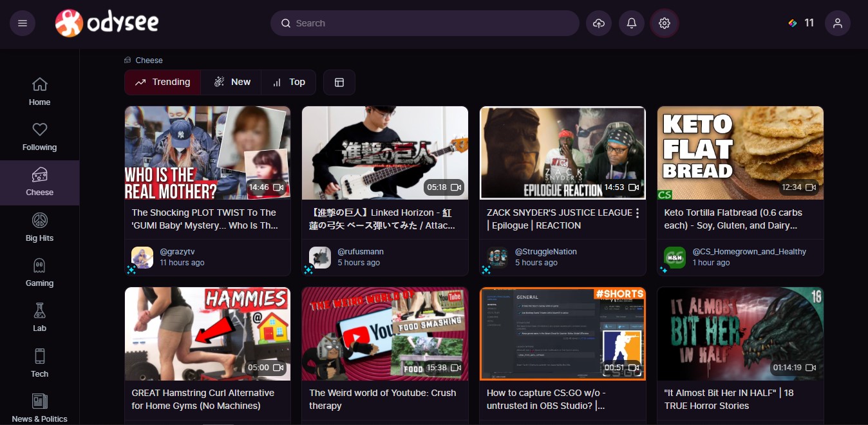The width and height of the screenshot is (868, 425).
Task: Open the hamburger navigation menu
Action: (23, 23)
